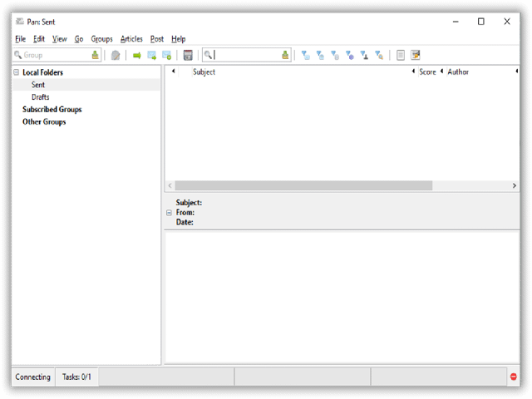
Task: Select the Drafts folder
Action: click(41, 97)
